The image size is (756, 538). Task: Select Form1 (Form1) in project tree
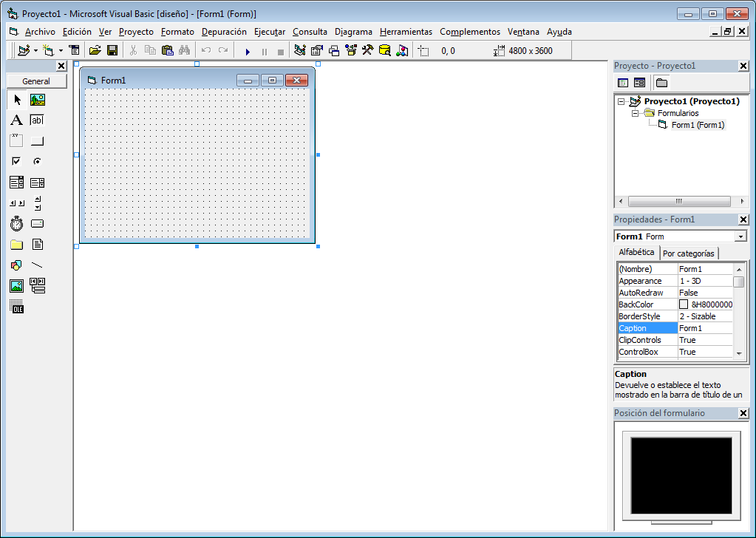pyautogui.click(x=698, y=125)
